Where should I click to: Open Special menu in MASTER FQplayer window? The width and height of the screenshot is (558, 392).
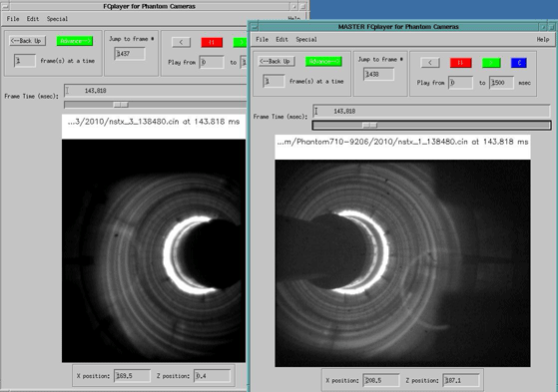[306, 40]
